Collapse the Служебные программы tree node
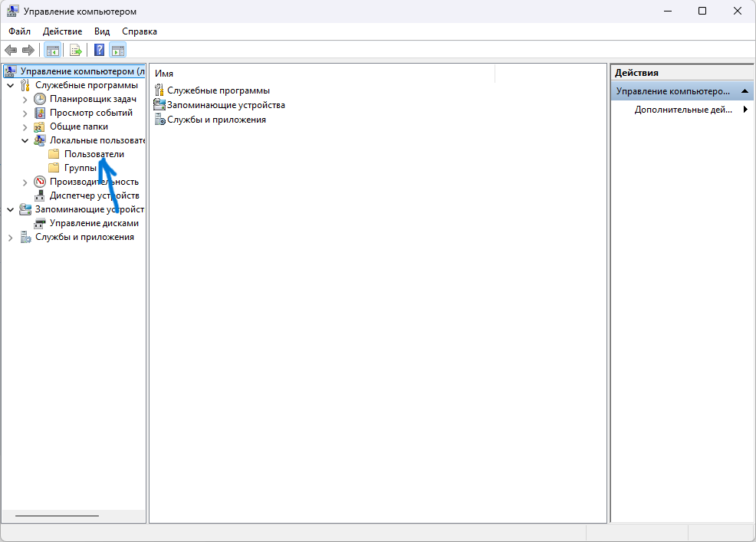Image resolution: width=756 pixels, height=542 pixels. (x=11, y=85)
